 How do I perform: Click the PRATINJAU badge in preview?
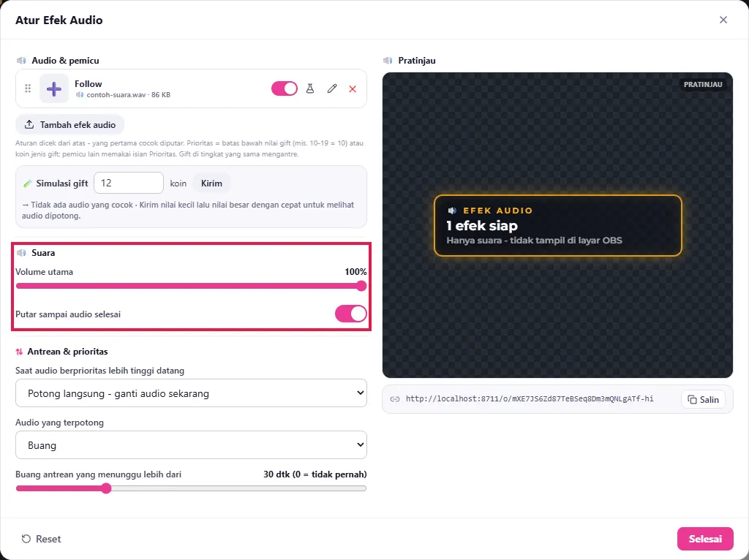(x=703, y=85)
